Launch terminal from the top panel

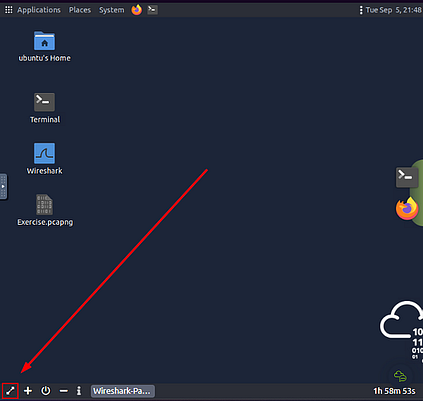tap(152, 10)
